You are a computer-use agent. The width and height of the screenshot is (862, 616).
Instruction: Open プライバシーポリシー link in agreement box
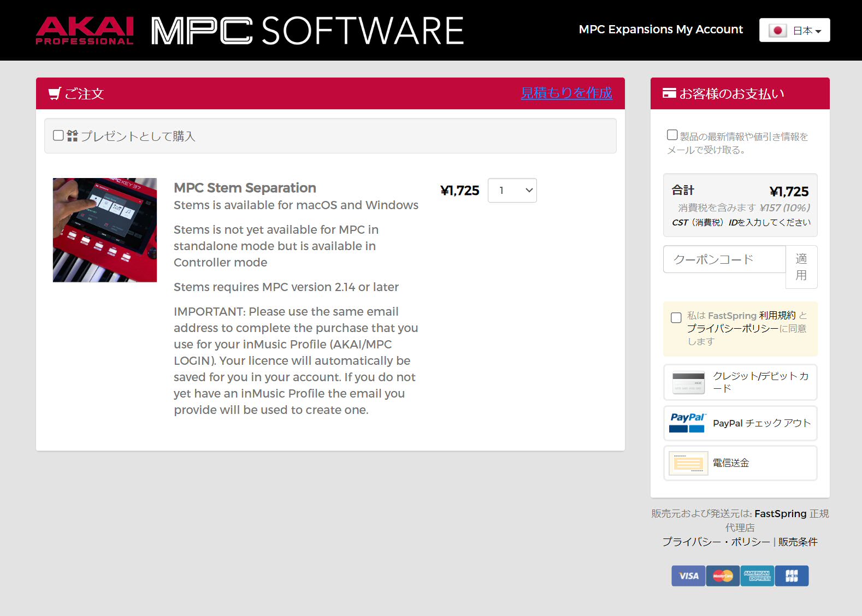(x=733, y=328)
